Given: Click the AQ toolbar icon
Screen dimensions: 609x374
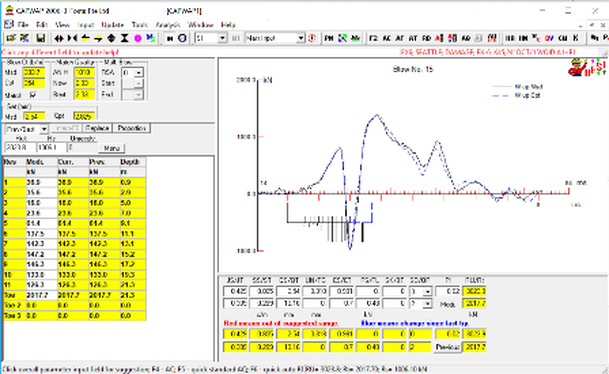Looking at the screenshot, I should tap(466, 38).
